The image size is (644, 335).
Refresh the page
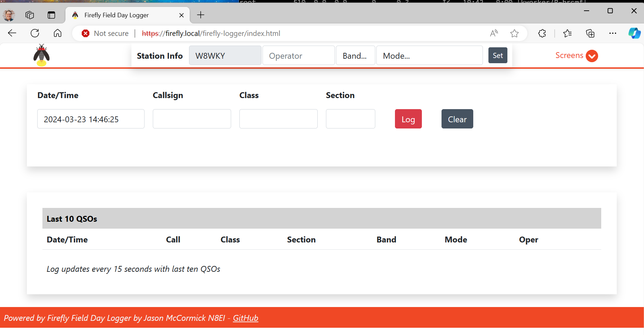[x=35, y=33]
